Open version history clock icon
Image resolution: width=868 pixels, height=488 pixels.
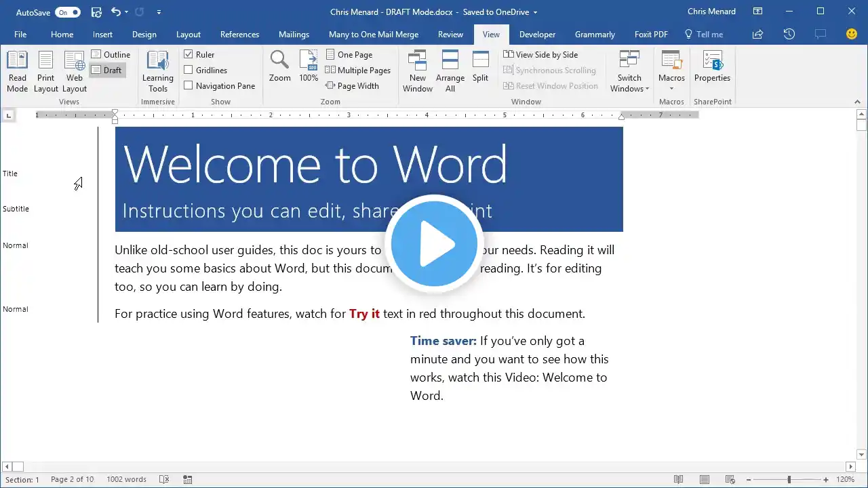point(789,35)
